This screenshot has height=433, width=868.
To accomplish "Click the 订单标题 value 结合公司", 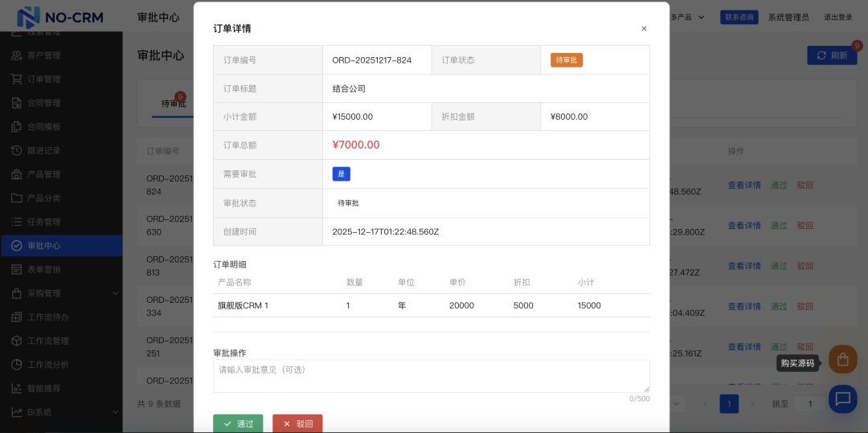I will [349, 88].
